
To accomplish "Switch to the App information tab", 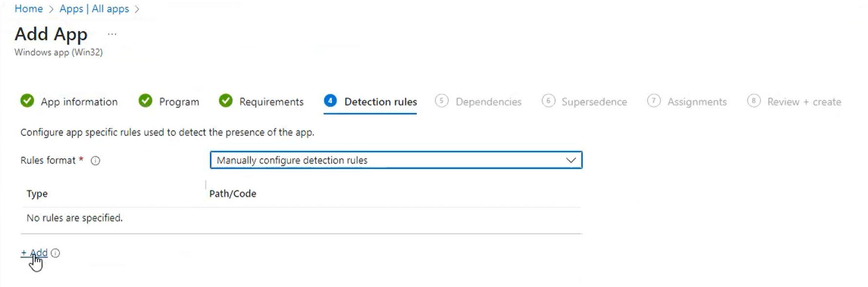I will pos(79,102).
